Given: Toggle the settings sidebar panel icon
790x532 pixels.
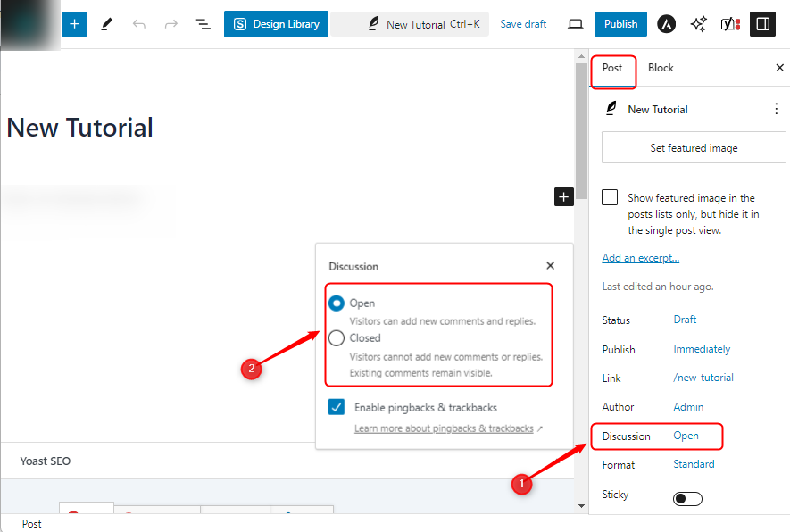Looking at the screenshot, I should pyautogui.click(x=762, y=24).
